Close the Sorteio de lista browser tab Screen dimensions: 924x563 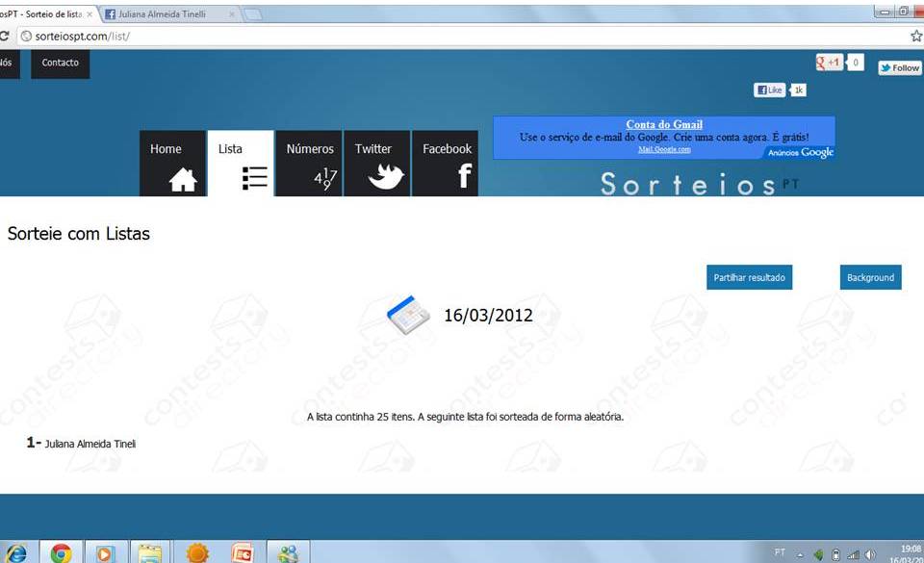point(90,14)
